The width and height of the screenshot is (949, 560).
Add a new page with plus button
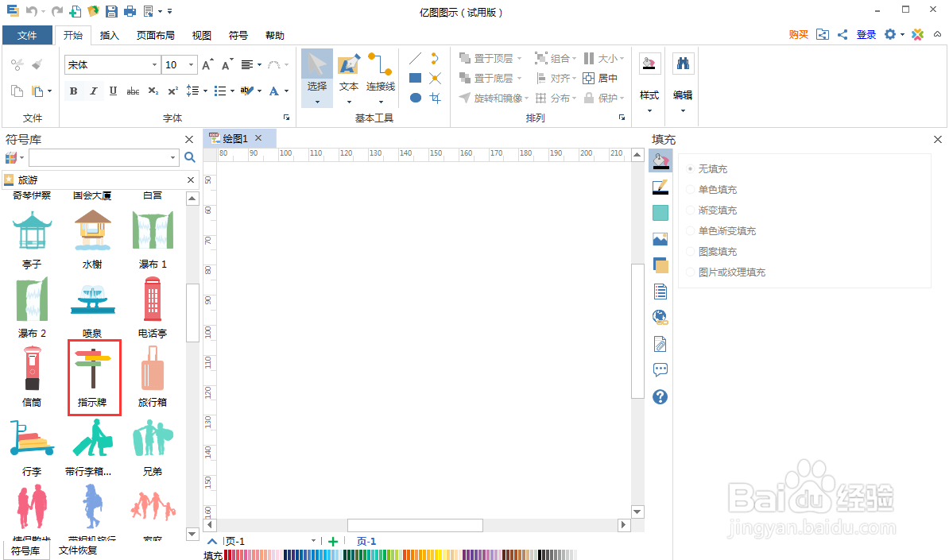[x=333, y=541]
